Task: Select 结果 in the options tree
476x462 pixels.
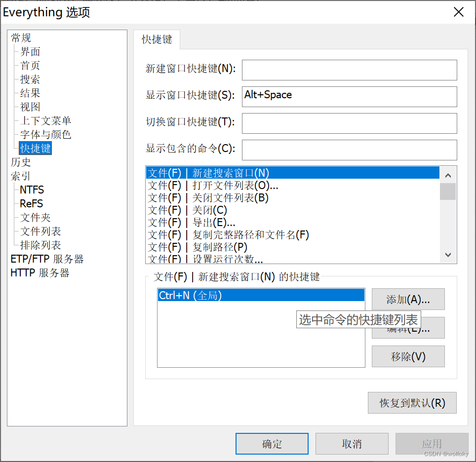Action: click(x=30, y=93)
